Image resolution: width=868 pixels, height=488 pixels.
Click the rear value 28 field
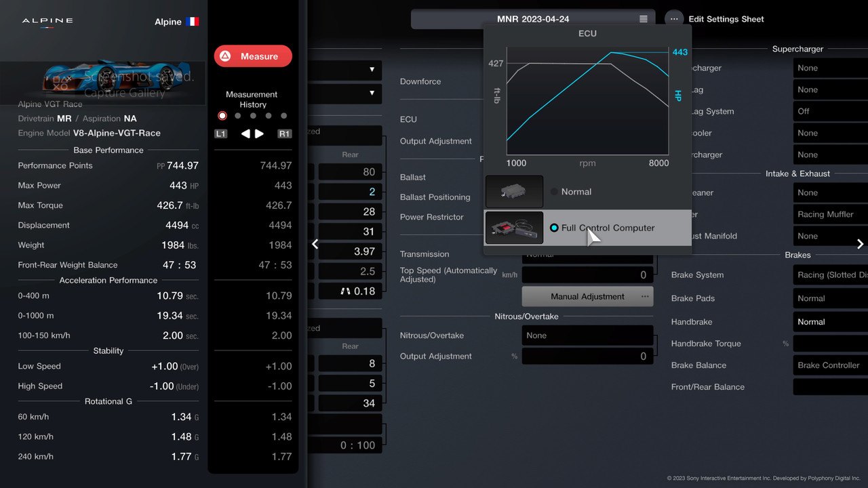coord(350,211)
